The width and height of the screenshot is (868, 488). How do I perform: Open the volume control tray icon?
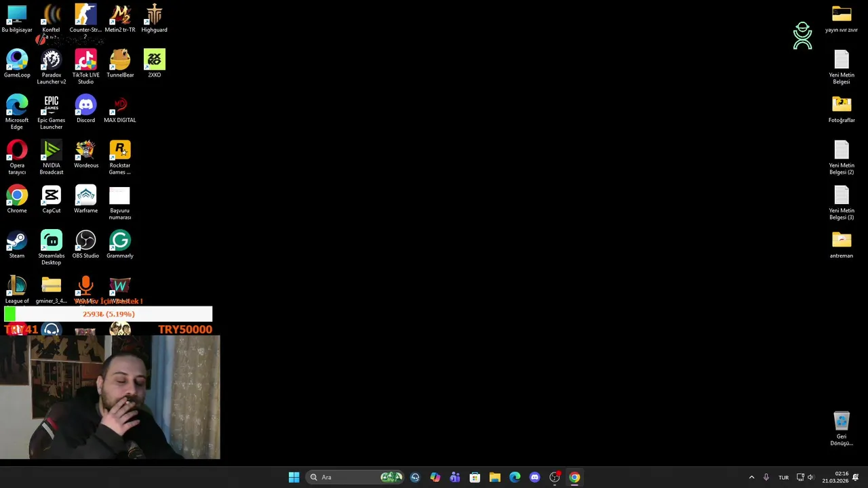[810, 477]
